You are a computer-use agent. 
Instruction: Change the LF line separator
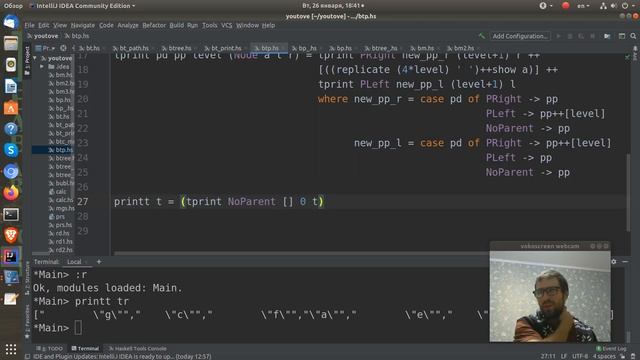pyautogui.click(x=564, y=356)
